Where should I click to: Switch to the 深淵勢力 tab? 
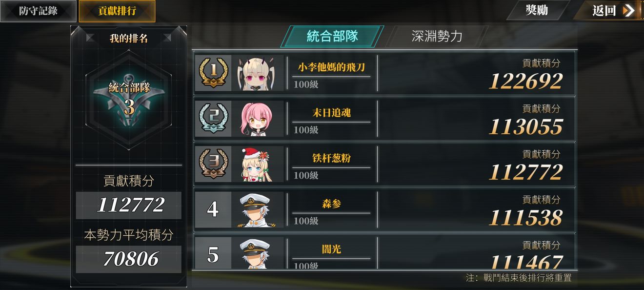point(437,36)
